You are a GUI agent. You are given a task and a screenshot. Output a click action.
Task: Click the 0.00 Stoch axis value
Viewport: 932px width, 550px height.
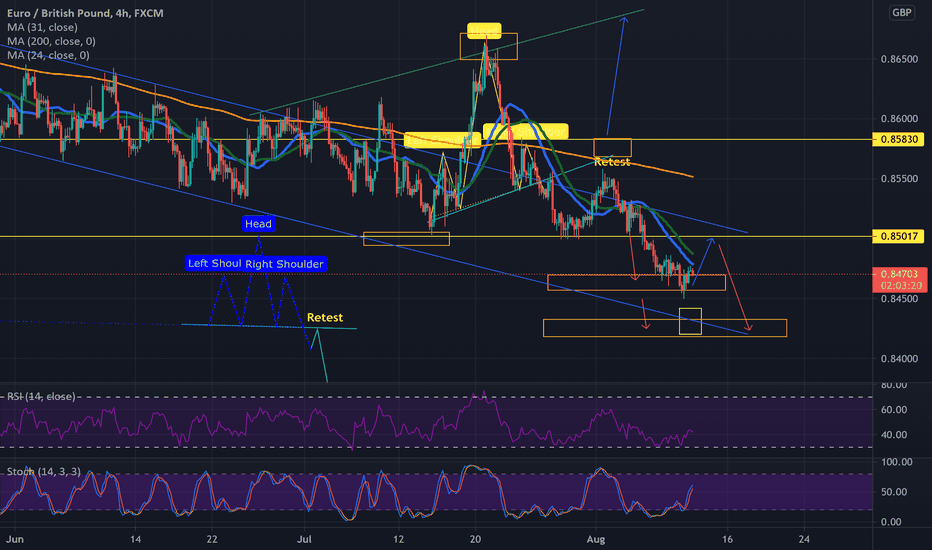892,522
